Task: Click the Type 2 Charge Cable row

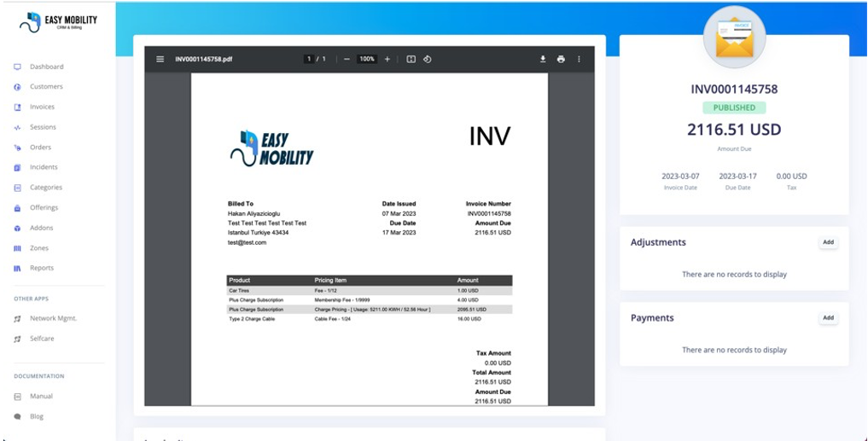Action: [x=370, y=319]
